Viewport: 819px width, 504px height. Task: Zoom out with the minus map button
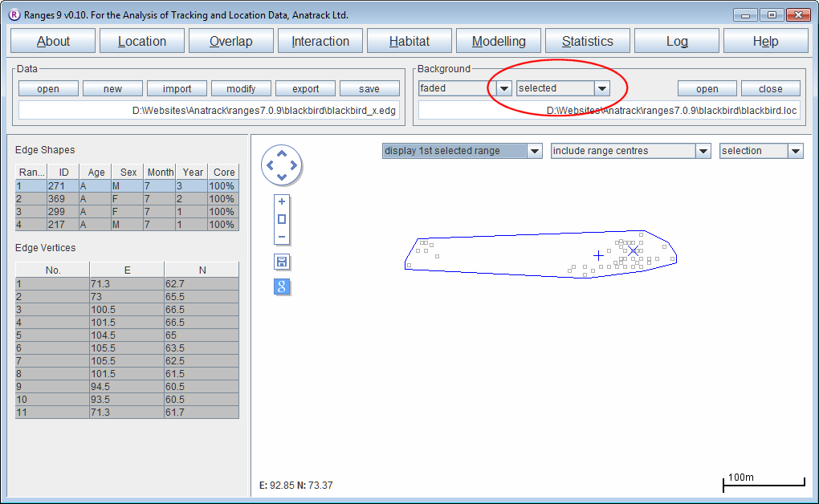282,237
